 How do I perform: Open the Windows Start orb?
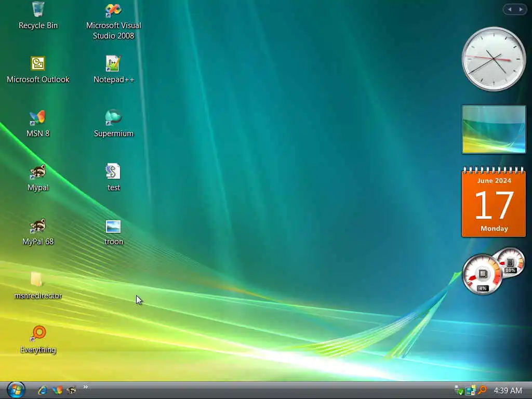click(x=16, y=390)
